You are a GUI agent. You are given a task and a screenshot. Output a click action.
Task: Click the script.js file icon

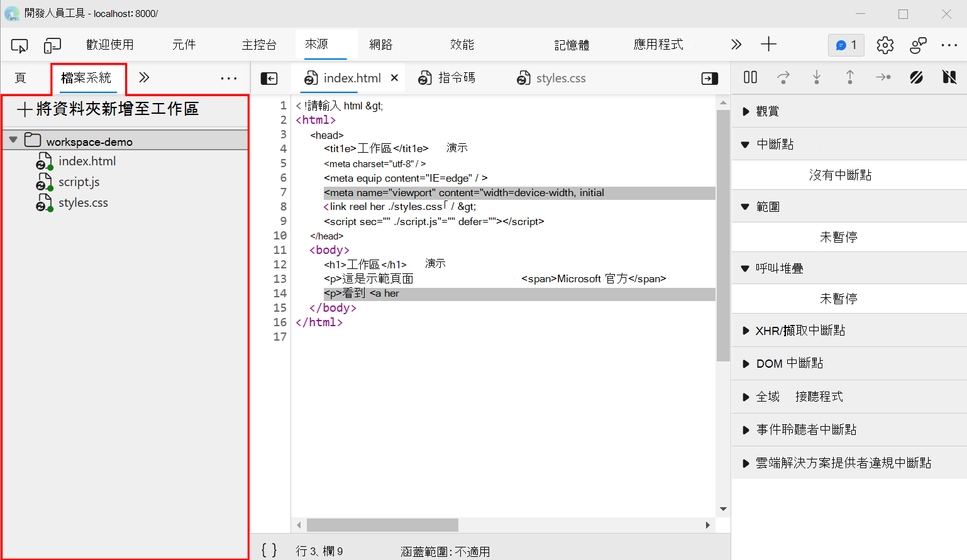[x=44, y=182]
